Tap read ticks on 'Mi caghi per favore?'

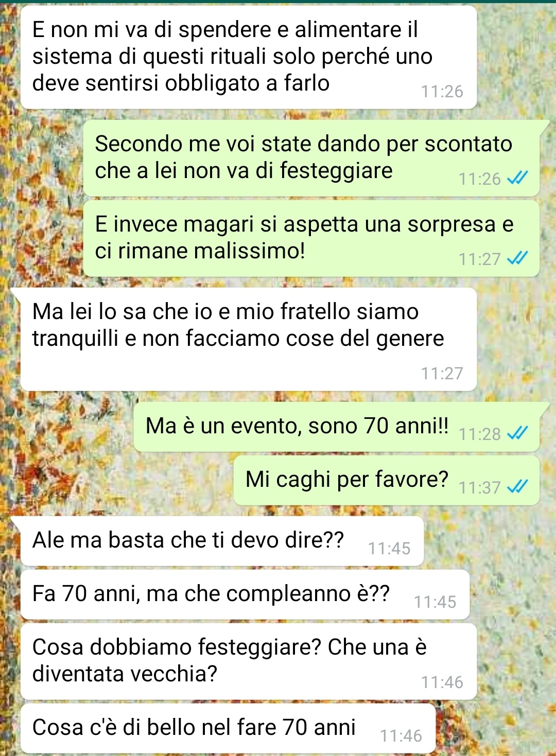pyautogui.click(x=517, y=487)
